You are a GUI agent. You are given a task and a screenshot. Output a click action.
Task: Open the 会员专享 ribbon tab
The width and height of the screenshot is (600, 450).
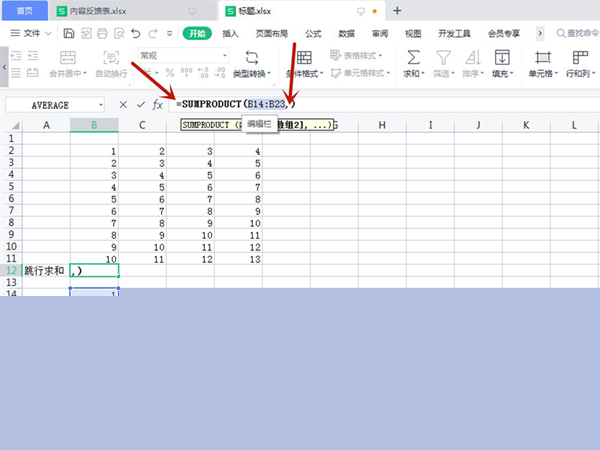[x=504, y=34]
